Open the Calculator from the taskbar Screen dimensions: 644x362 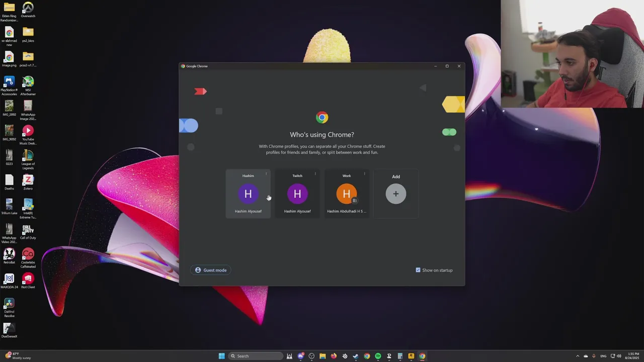[400, 356]
